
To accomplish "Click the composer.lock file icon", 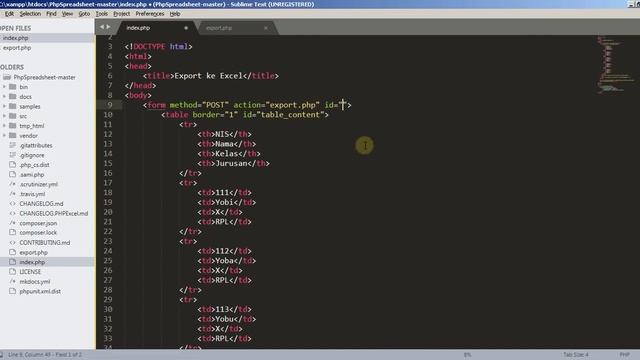I will [x=13, y=233].
